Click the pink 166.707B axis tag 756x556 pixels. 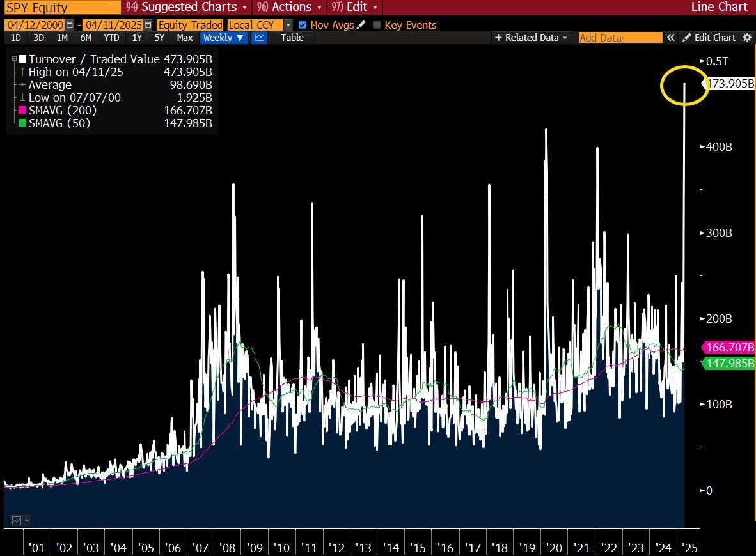pos(728,348)
